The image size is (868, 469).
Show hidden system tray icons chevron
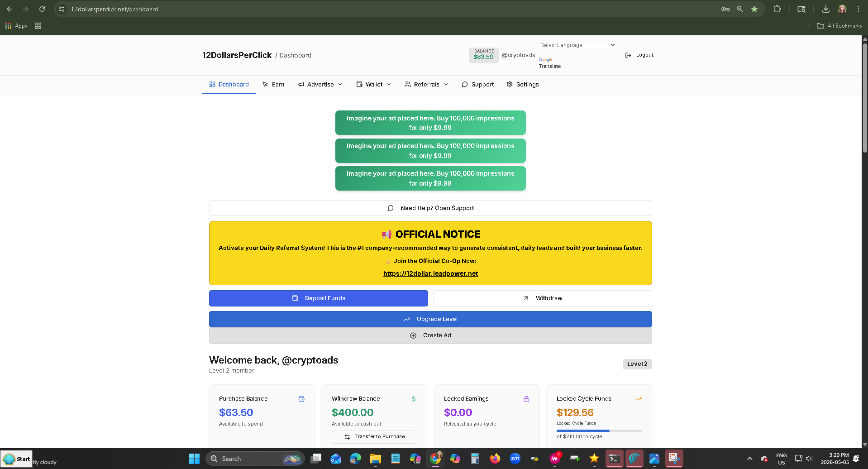(x=750, y=459)
